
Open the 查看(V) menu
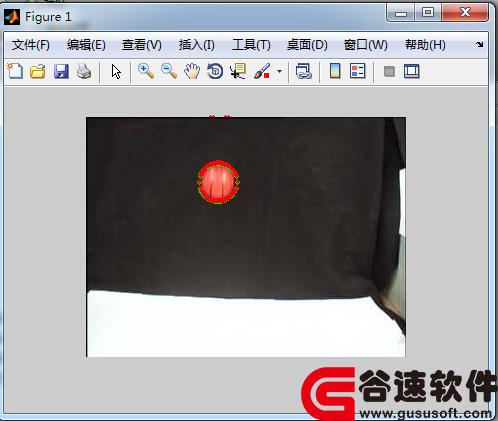point(142,45)
